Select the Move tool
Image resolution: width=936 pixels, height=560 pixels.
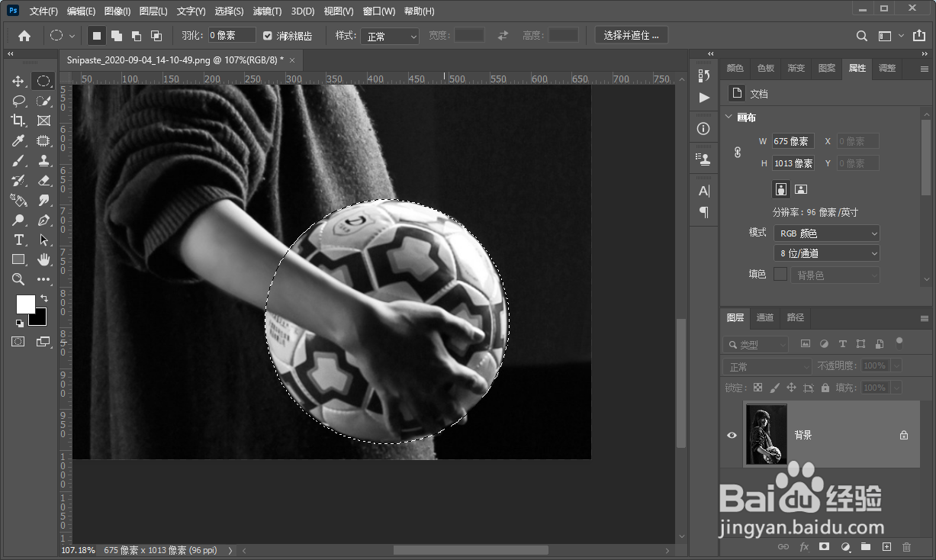(18, 81)
